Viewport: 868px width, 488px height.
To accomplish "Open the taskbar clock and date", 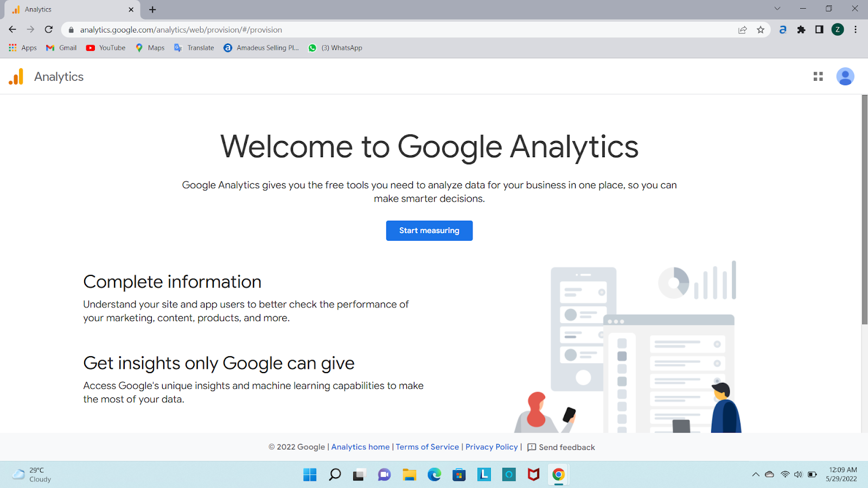I will click(x=842, y=474).
